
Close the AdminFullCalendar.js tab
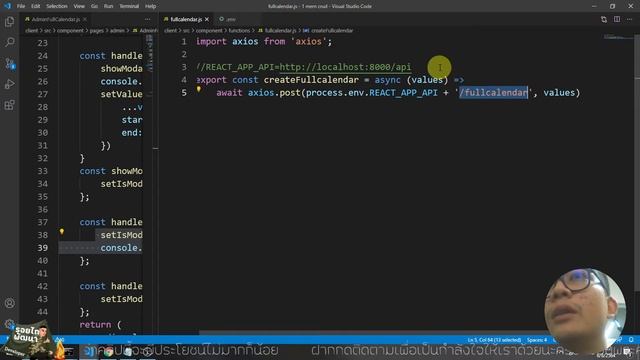pyautogui.click(x=85, y=19)
